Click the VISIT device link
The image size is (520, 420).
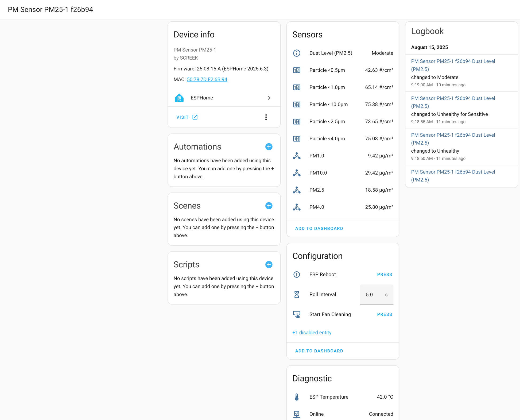pos(187,117)
